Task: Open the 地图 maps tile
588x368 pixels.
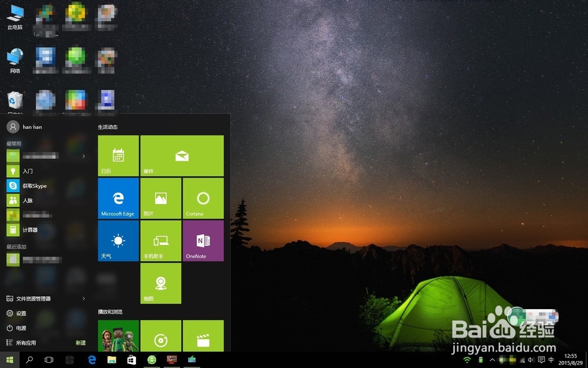Action: click(161, 283)
